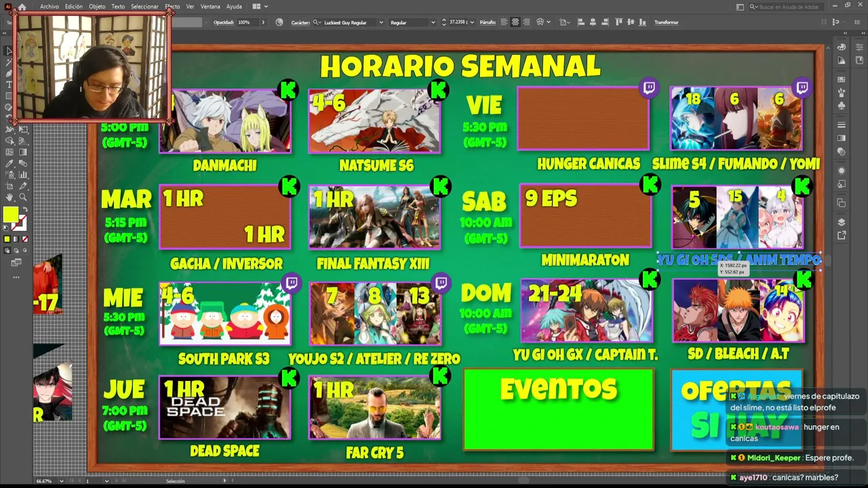The image size is (868, 488).
Task: Open the Symbols panel
Action: click(x=842, y=106)
